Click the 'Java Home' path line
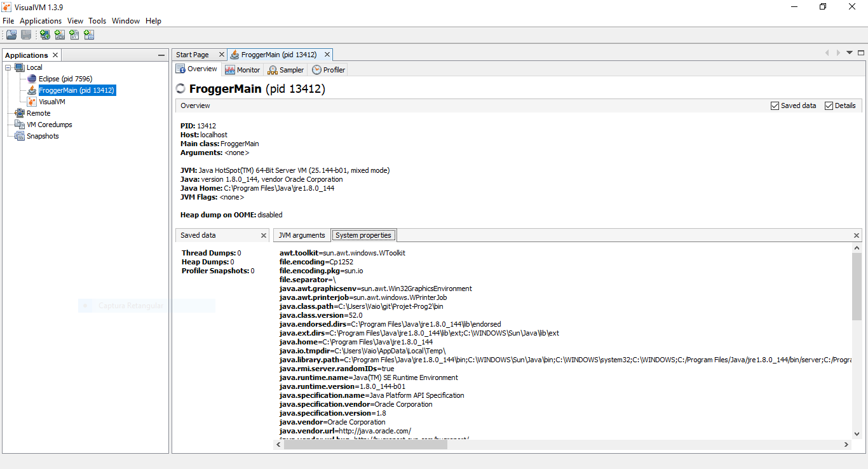 click(x=257, y=188)
